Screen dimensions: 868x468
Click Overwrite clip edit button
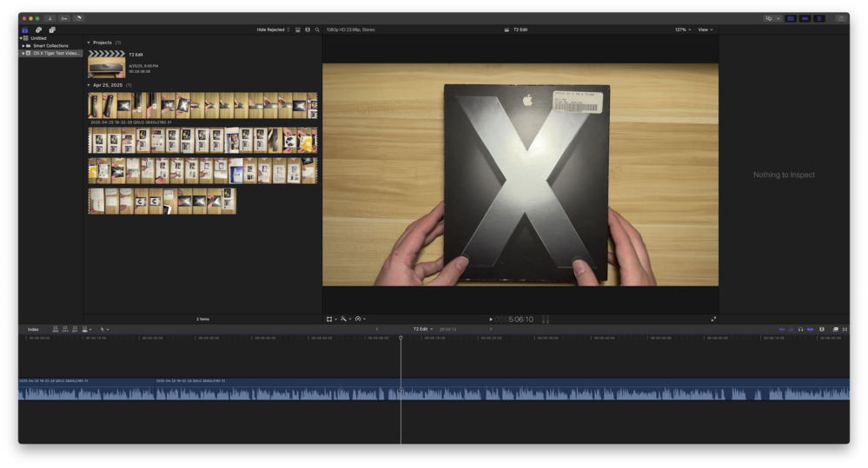pyautogui.click(x=86, y=330)
